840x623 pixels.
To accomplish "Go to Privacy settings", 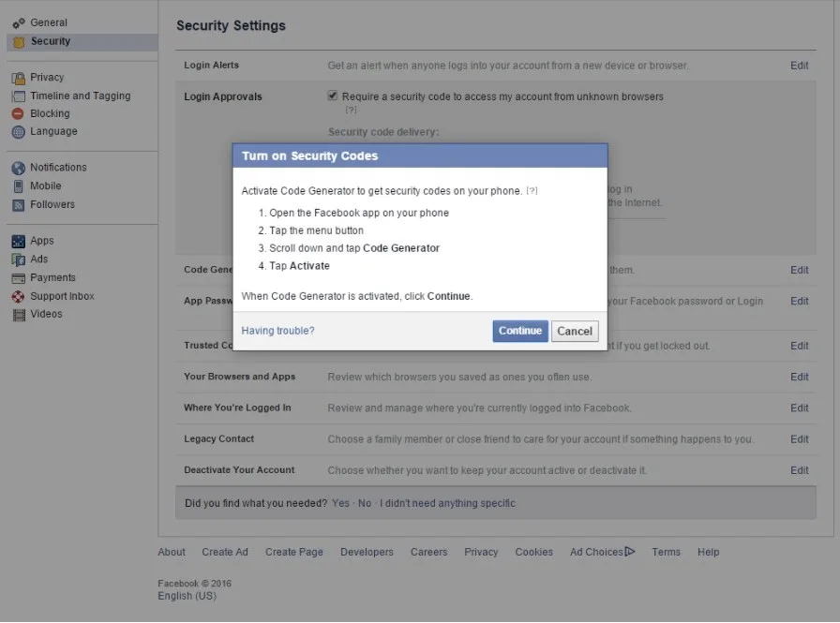I will 47,77.
